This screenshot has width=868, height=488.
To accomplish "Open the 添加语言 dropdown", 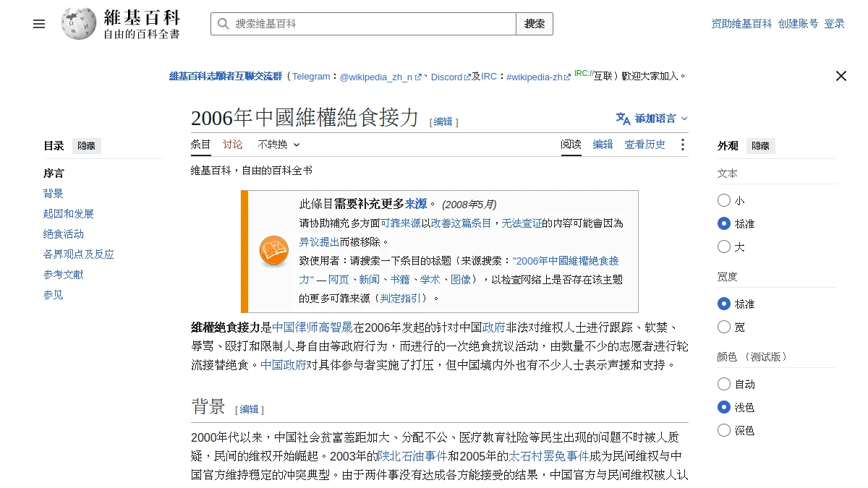I will pyautogui.click(x=652, y=119).
